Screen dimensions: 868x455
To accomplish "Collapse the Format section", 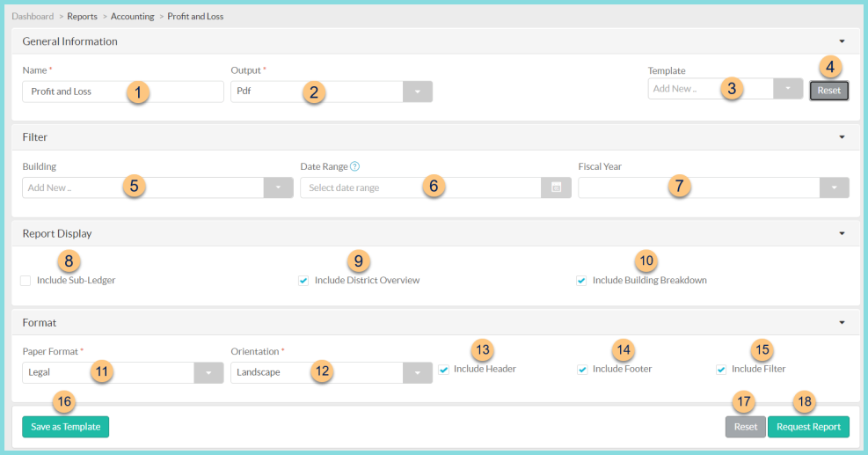I will point(842,322).
